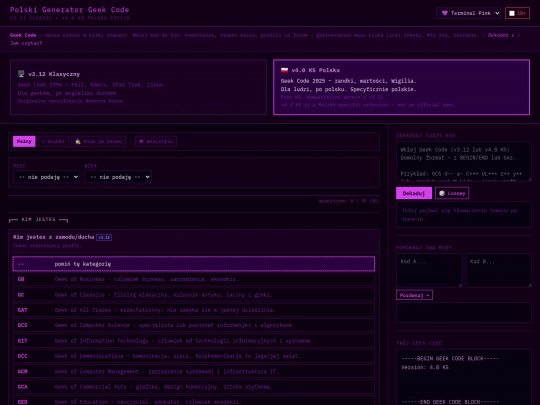This screenshot has height=405, width=540.
Task: Open the Płeć dropdown
Action: [46, 177]
